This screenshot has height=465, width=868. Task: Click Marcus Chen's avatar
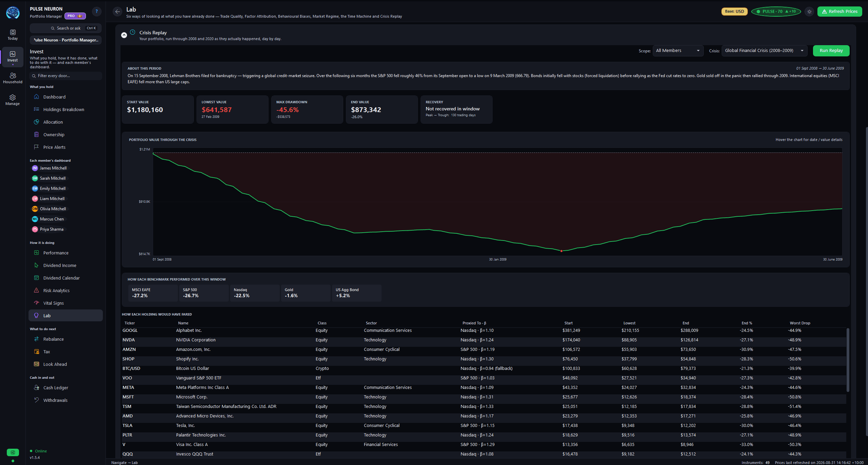pyautogui.click(x=35, y=219)
